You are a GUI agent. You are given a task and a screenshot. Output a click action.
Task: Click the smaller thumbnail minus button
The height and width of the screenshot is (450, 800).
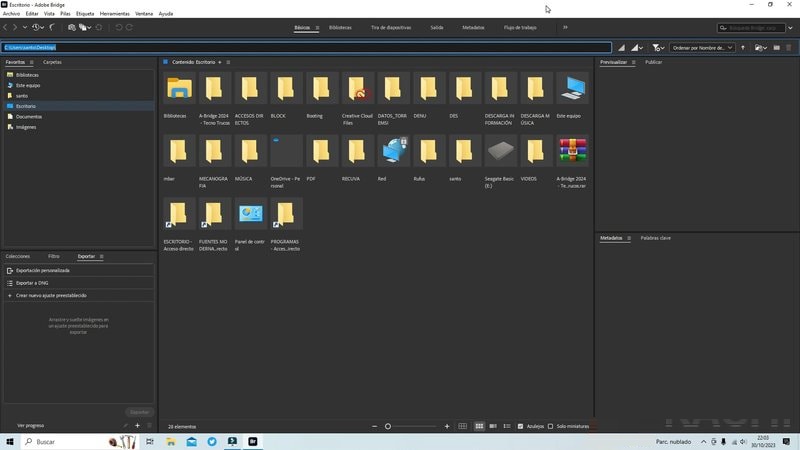[x=374, y=426]
